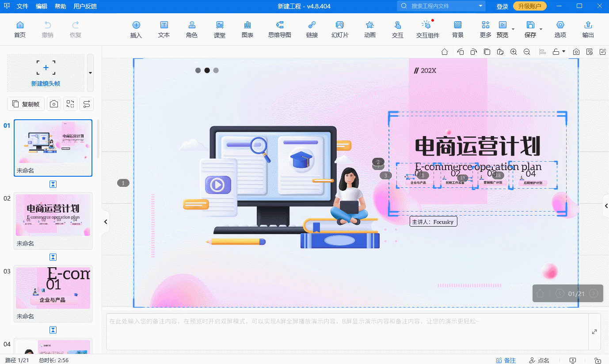Image resolution: width=609 pixels, height=364 pixels.
Task: Click the 升级账户 (Upgrade account) button
Action: pyautogui.click(x=530, y=6)
